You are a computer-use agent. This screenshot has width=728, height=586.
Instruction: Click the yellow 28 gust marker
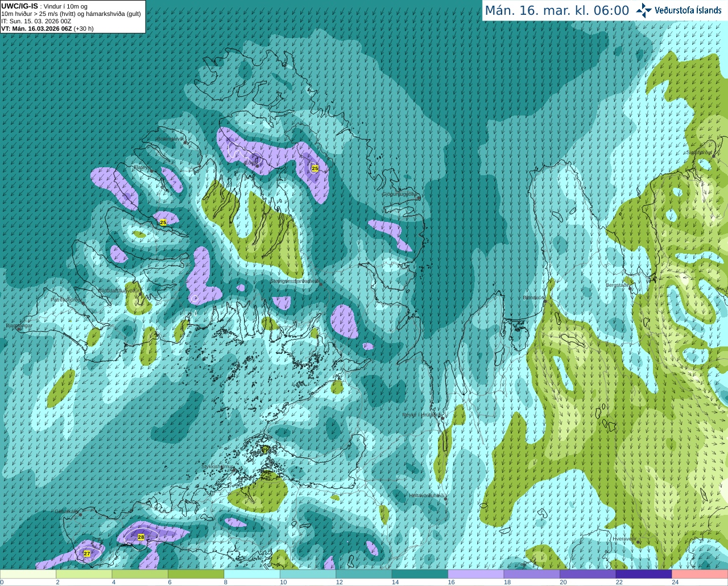(141, 537)
